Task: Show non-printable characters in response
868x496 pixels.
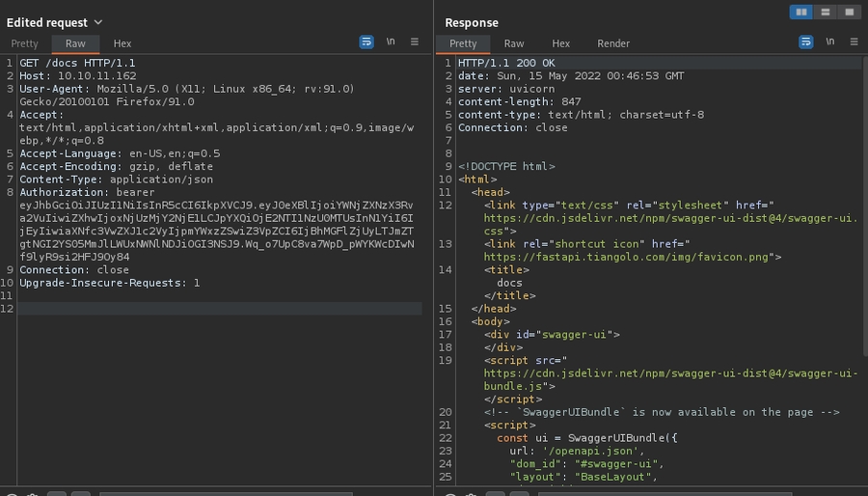Action: point(830,42)
